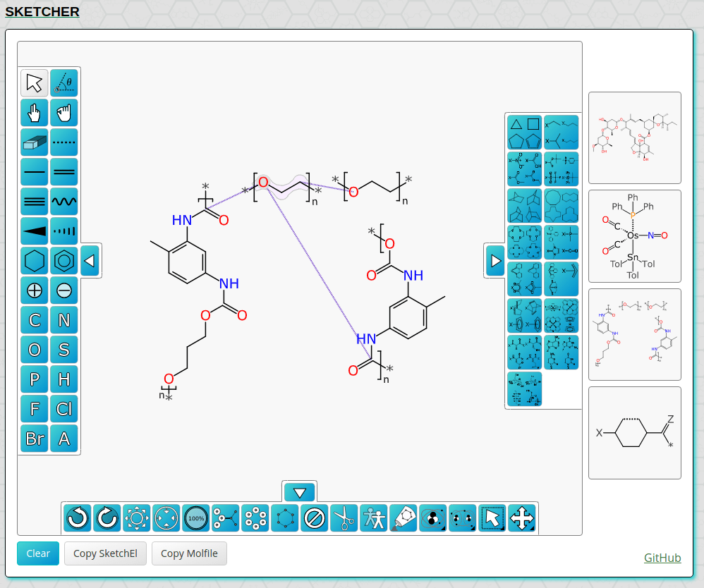This screenshot has width=704, height=588.
Task: Load the osmium complex thumbnail
Action: [x=634, y=236]
